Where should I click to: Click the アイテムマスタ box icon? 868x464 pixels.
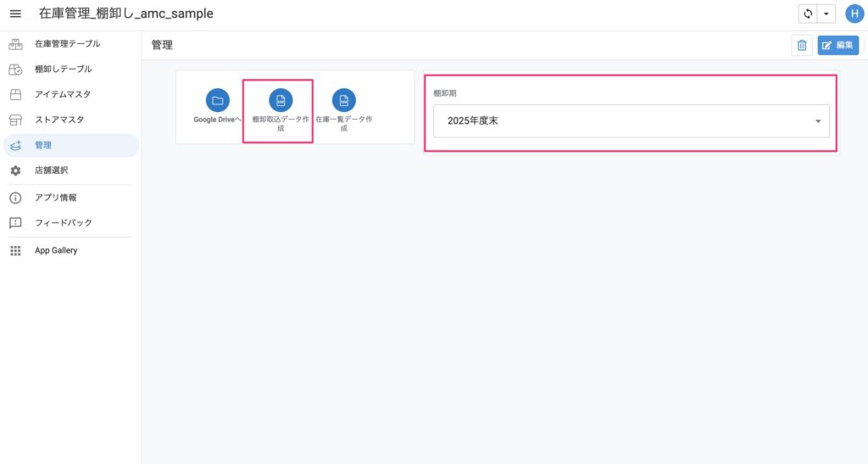point(15,95)
